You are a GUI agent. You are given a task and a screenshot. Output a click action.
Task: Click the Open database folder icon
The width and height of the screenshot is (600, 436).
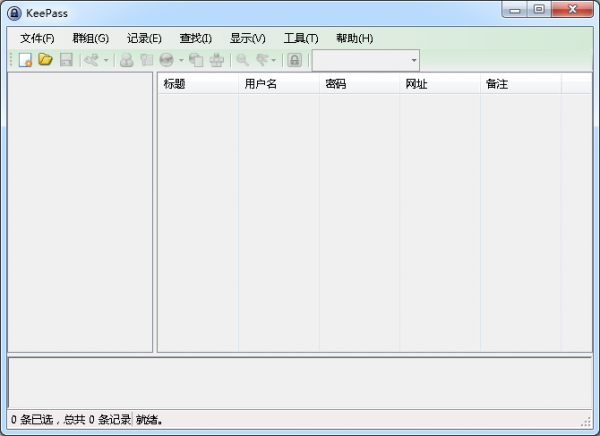[x=45, y=60]
